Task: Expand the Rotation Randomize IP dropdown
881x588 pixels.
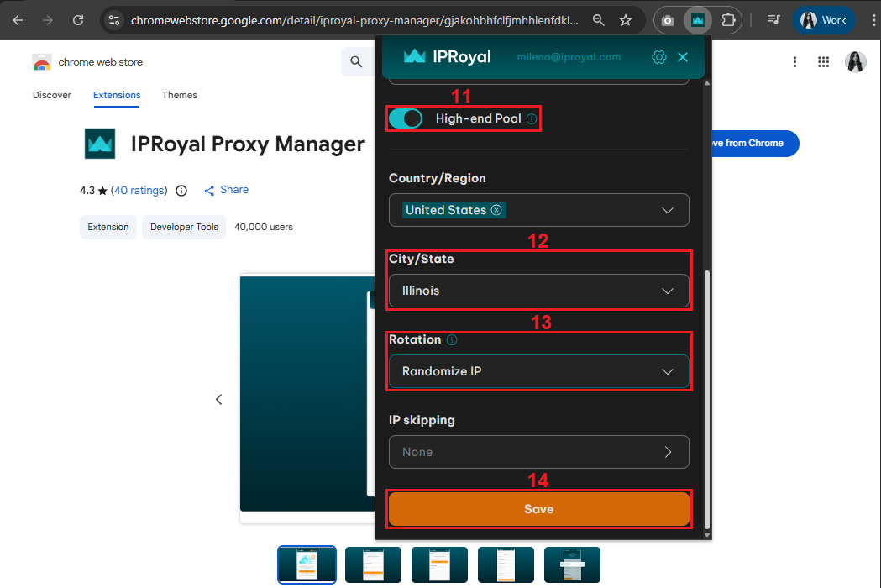Action: (538, 371)
